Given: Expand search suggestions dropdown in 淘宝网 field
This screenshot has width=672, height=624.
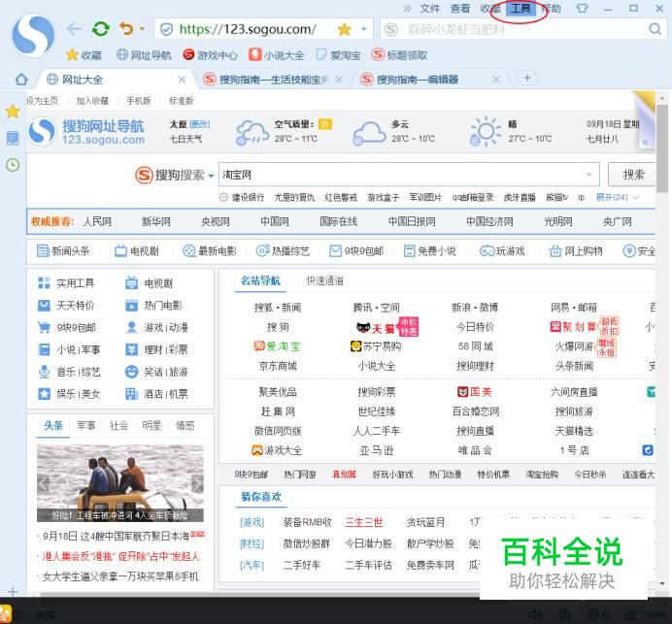Looking at the screenshot, I should 588,175.
